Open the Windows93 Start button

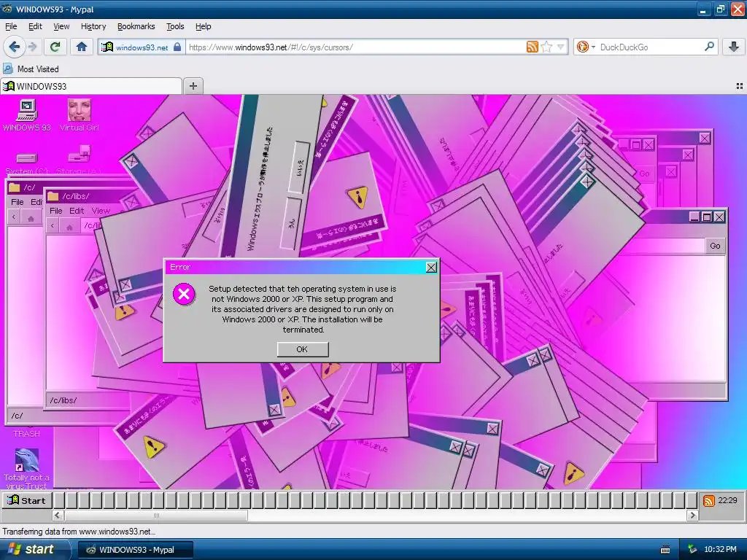(26, 500)
